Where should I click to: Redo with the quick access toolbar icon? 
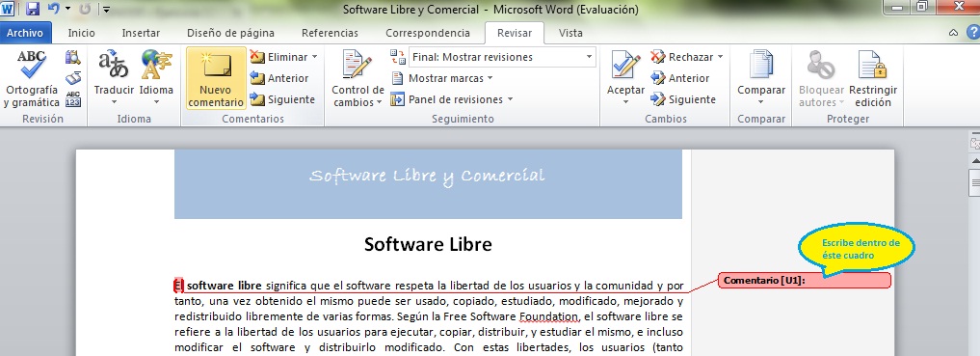(x=86, y=9)
